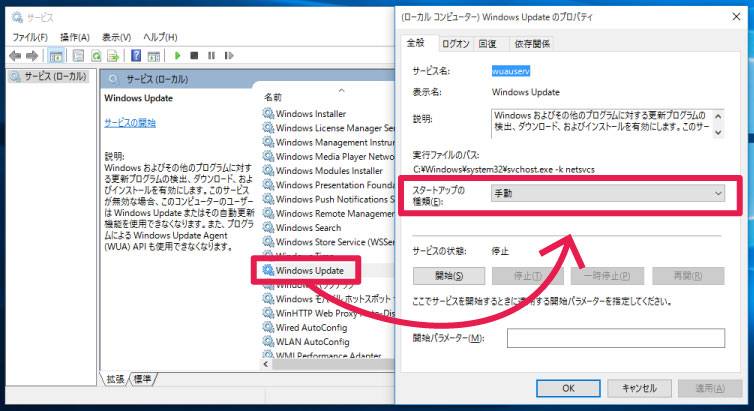Select gear icon beside Windows Installer
The height and width of the screenshot is (411, 754).
pos(268,113)
